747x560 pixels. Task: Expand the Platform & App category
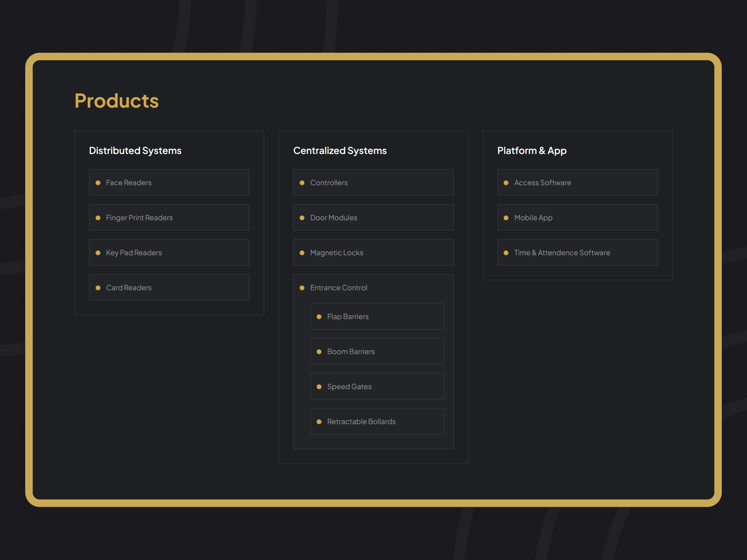coord(532,151)
